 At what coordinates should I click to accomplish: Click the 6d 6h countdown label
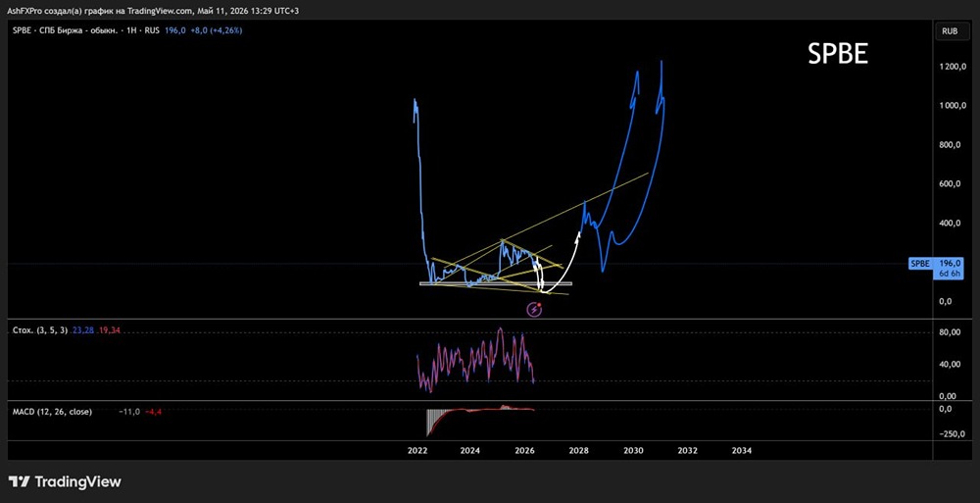[951, 274]
